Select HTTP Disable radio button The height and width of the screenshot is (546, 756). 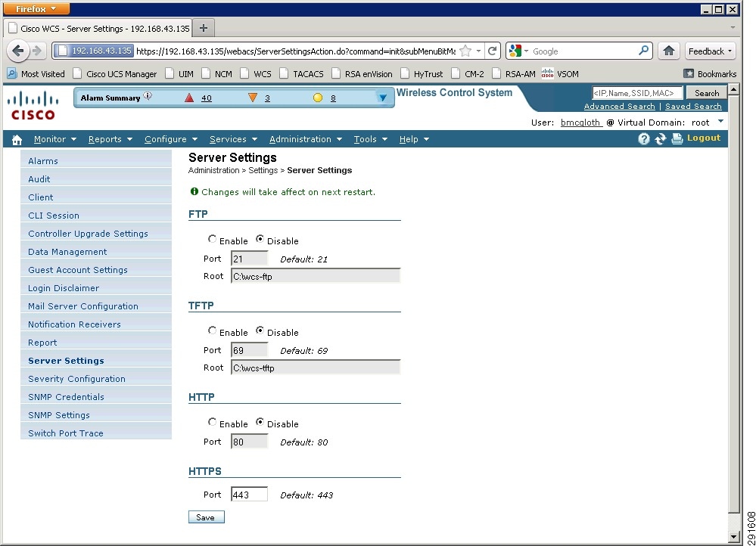click(x=260, y=422)
